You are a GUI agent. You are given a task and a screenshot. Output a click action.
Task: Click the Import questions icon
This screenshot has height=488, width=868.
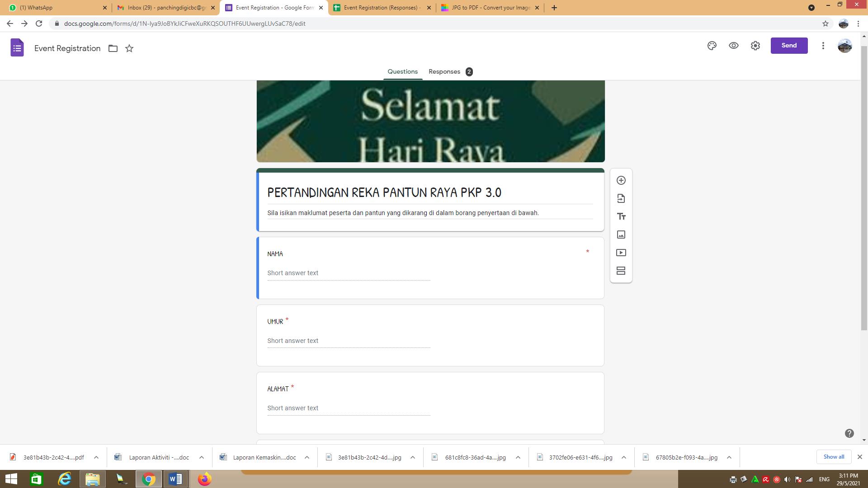click(x=621, y=198)
